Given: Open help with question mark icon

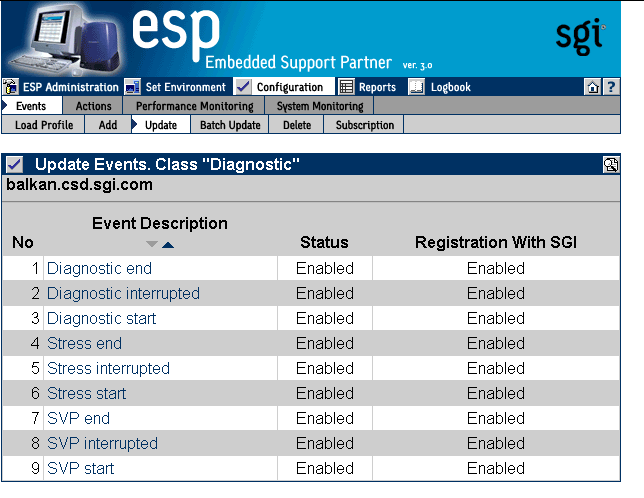Looking at the screenshot, I should tap(611, 87).
